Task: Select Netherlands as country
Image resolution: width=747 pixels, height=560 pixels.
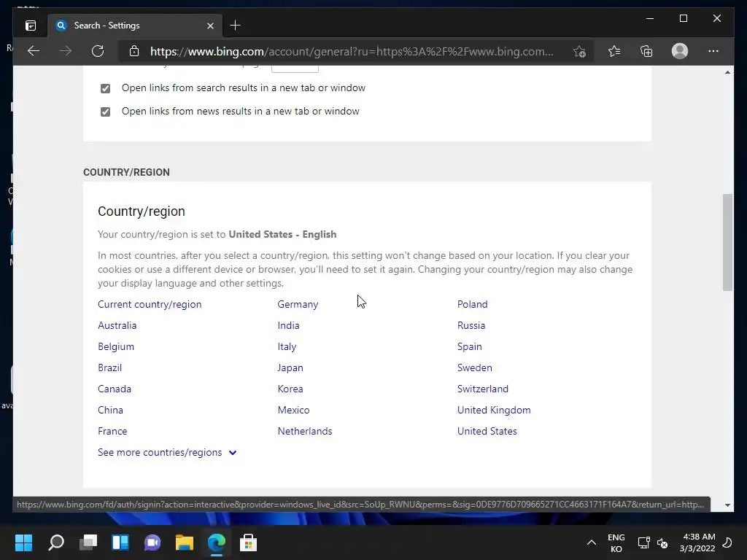Action: [x=305, y=431]
